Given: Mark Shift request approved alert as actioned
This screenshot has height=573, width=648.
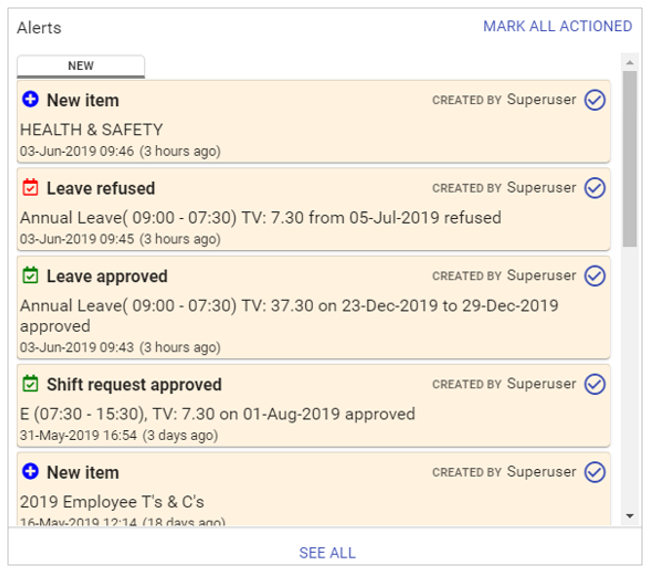Looking at the screenshot, I should (595, 384).
